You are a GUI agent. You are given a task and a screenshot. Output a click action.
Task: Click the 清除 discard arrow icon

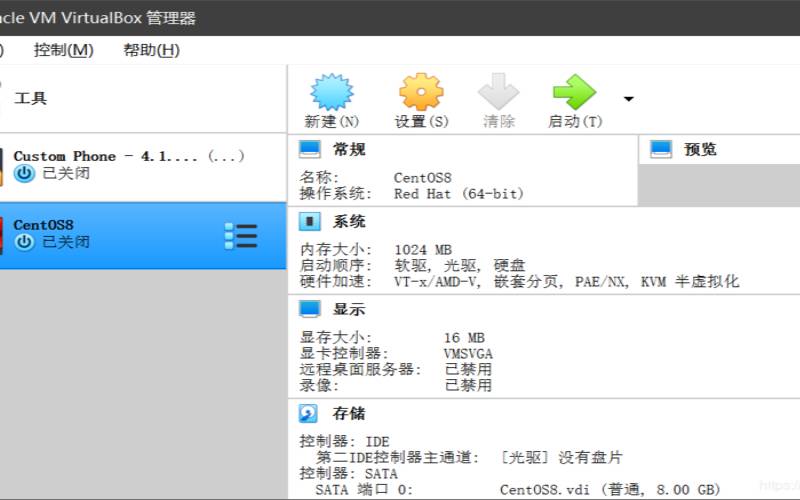point(498,92)
